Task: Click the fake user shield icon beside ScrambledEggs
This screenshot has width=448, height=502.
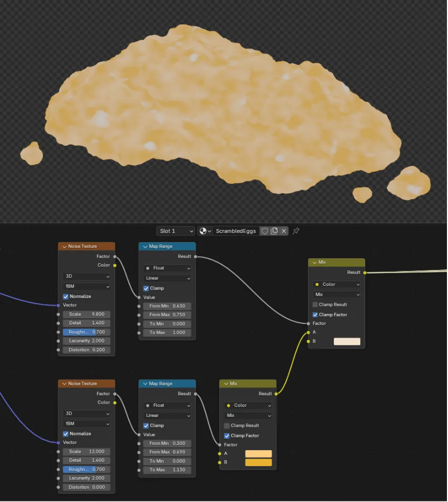Action: pyautogui.click(x=265, y=231)
